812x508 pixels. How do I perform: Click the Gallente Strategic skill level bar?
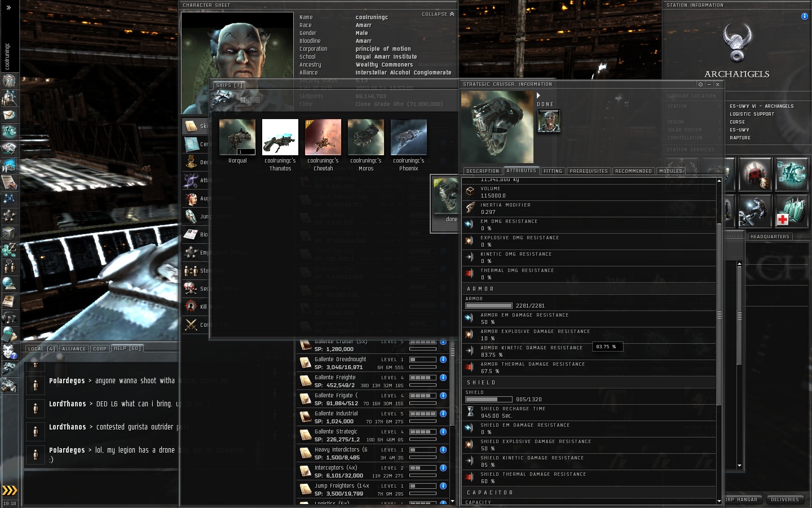pos(423,432)
